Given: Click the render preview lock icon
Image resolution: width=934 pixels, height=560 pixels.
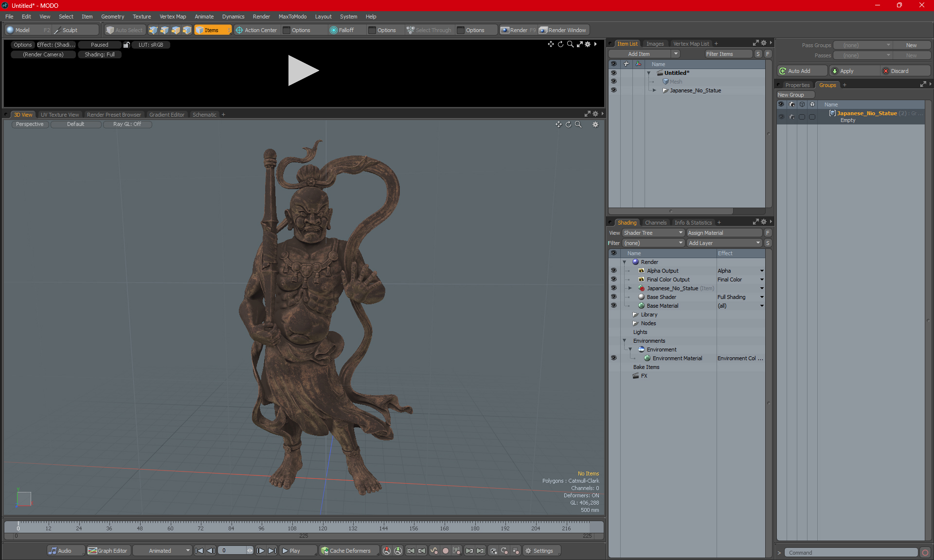Looking at the screenshot, I should [x=126, y=45].
